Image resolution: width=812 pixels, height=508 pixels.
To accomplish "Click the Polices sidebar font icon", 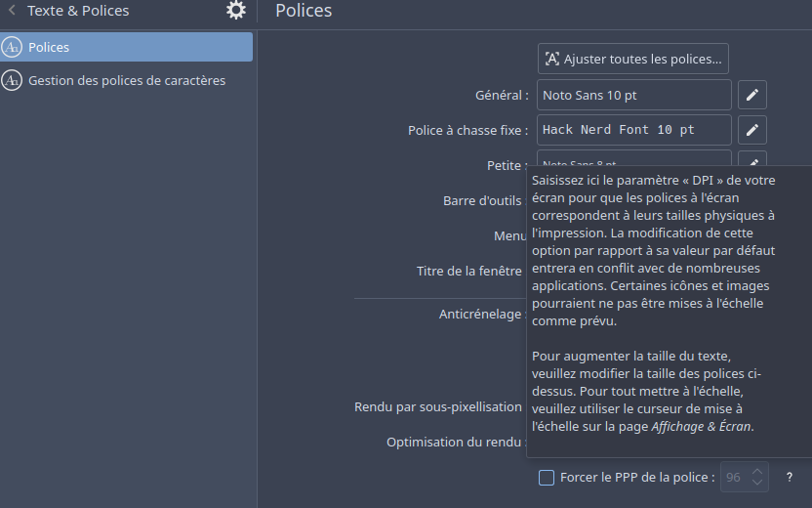I will 12,47.
